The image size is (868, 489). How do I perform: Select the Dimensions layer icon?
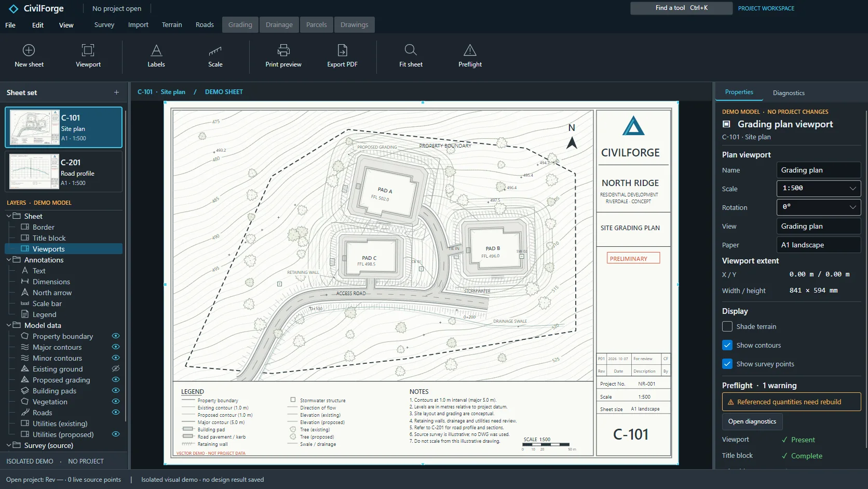(25, 282)
